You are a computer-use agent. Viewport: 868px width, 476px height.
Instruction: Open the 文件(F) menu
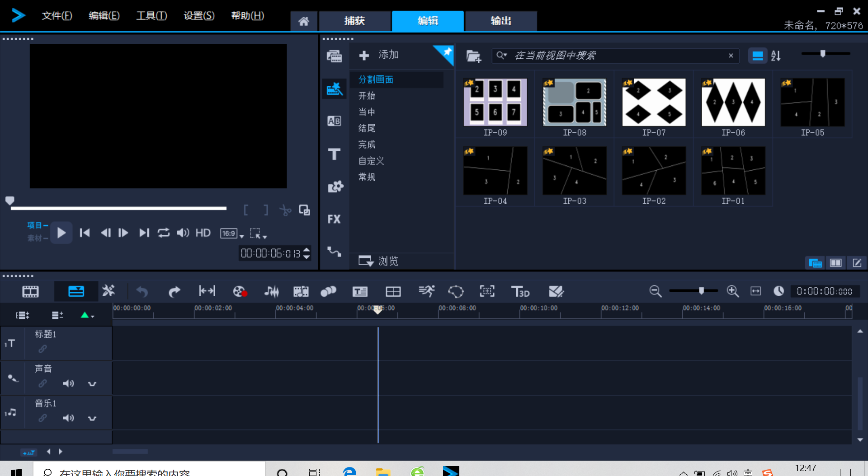point(57,16)
